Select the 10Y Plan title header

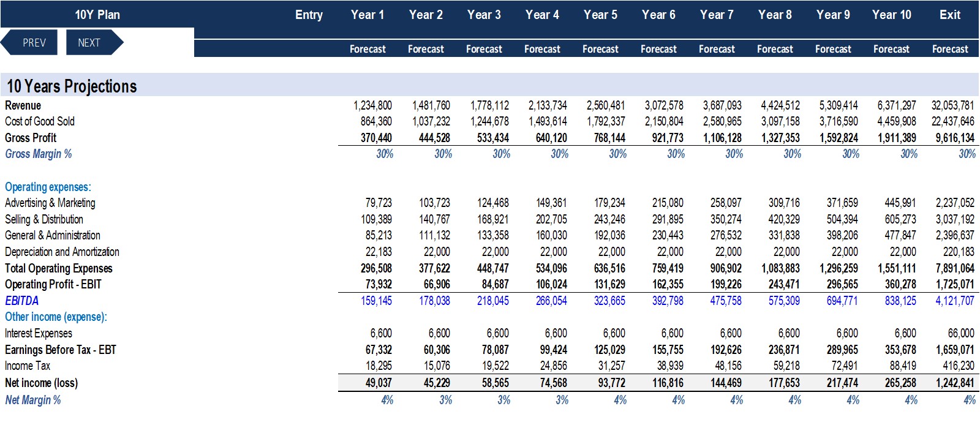pyautogui.click(x=97, y=15)
